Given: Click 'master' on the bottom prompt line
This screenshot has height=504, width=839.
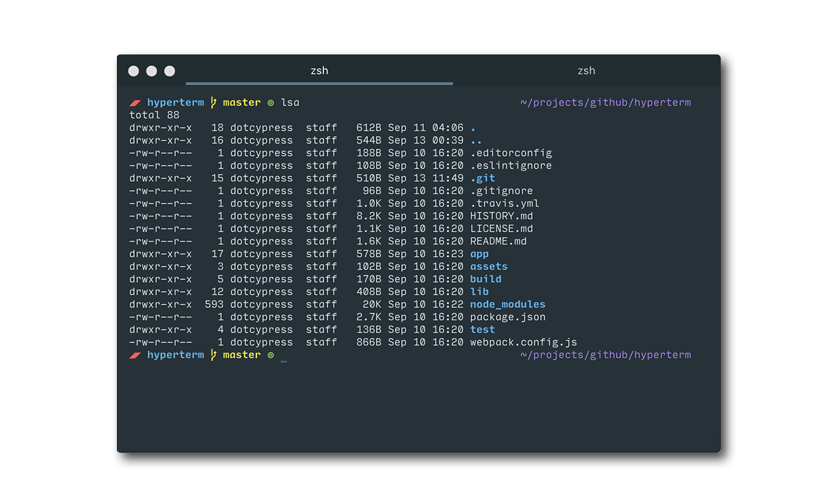Looking at the screenshot, I should 242,355.
